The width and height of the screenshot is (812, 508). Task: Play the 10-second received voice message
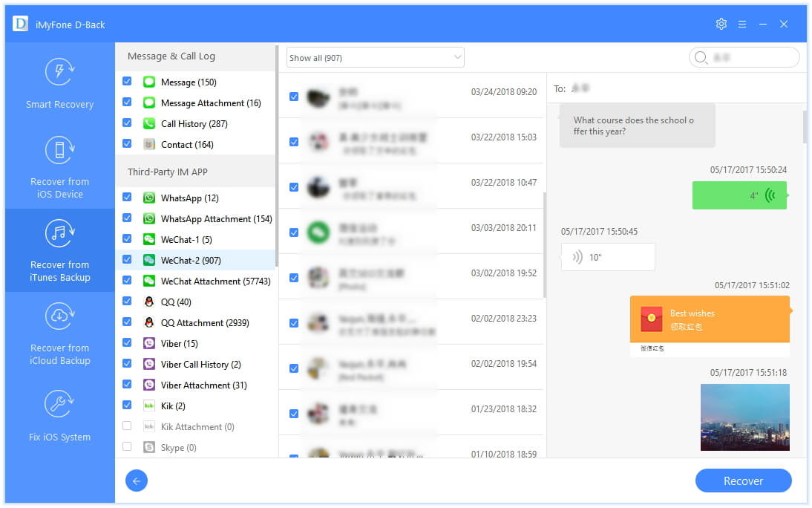[x=607, y=257]
